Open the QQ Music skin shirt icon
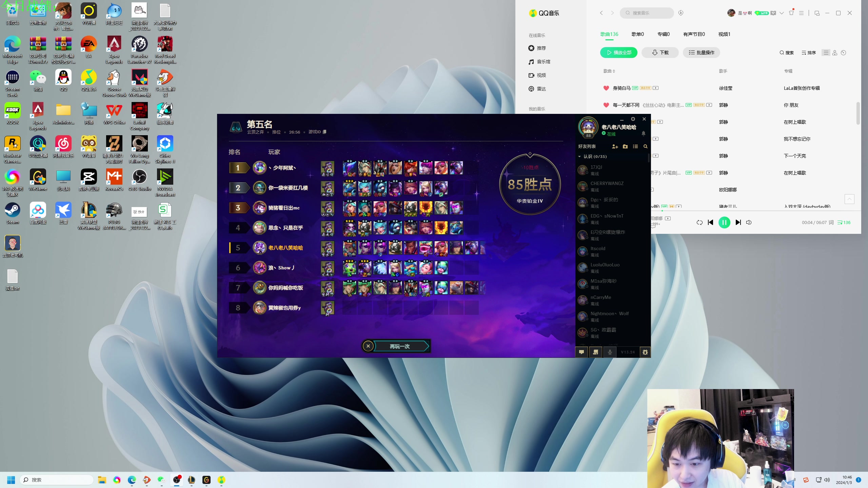The height and width of the screenshot is (488, 868). coord(791,13)
